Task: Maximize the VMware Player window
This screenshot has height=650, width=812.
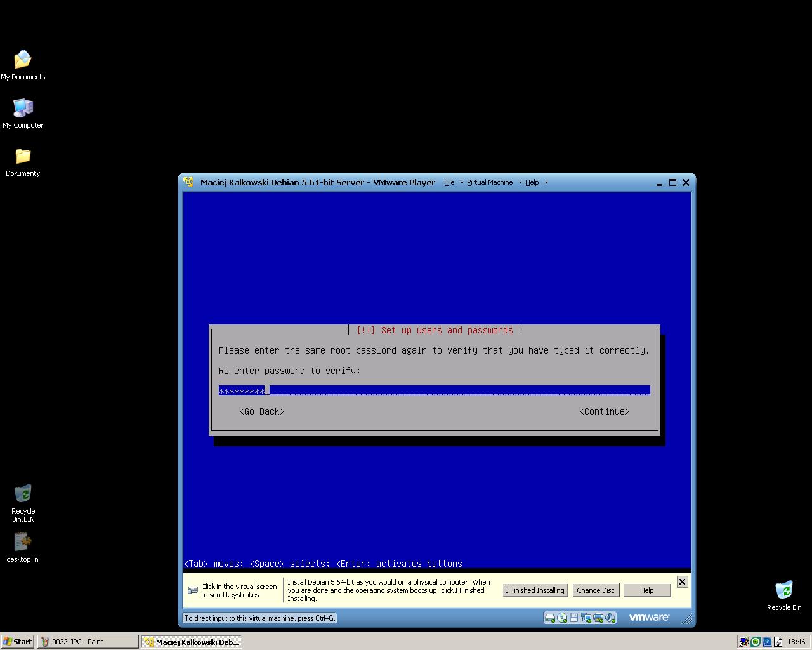Action: pos(672,183)
